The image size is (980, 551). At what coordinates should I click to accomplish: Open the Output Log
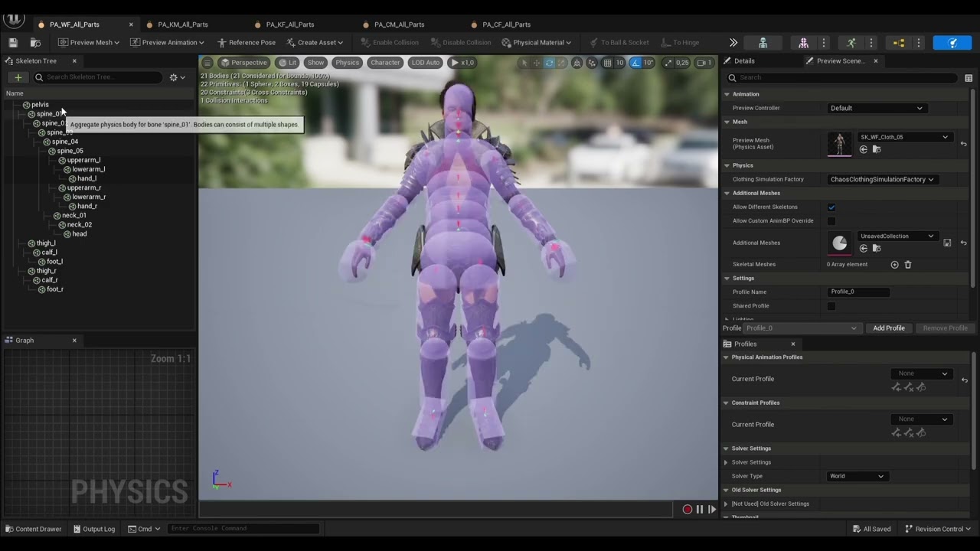click(94, 529)
